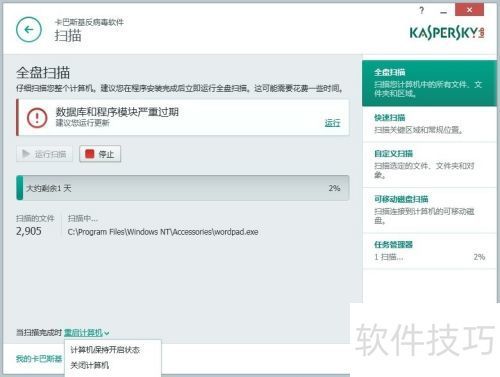Open help via the question mark icon
The height and width of the screenshot is (377, 500).
pos(422,11)
